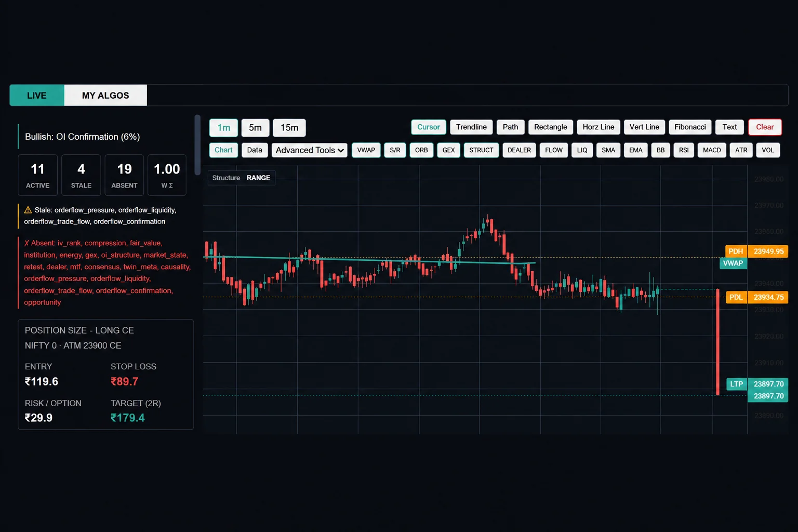Image resolution: width=798 pixels, height=532 pixels.
Task: Toggle the S/R overlay
Action: pos(395,150)
